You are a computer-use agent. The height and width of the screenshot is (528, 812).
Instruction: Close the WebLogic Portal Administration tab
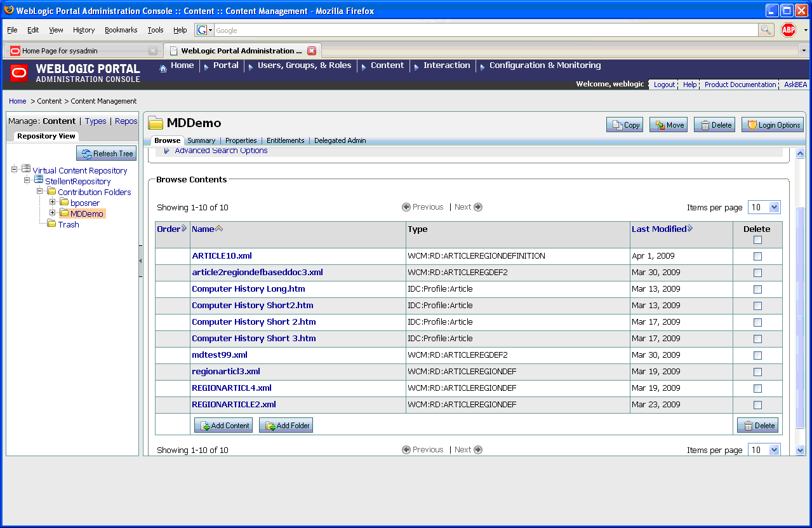[312, 51]
